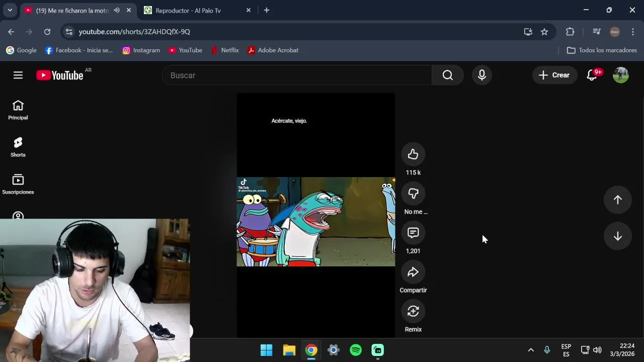Image resolution: width=644 pixels, height=362 pixels.
Task: Open the Netflix bookmark
Action: [225, 50]
